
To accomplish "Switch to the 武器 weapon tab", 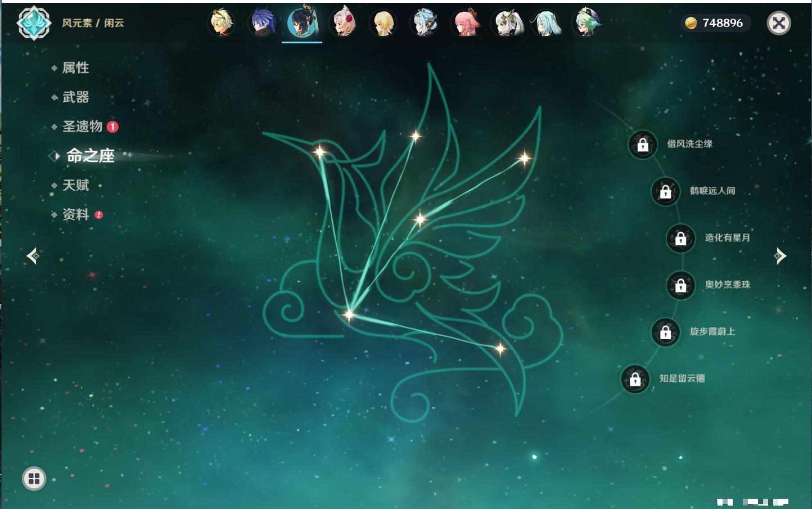I will (75, 97).
